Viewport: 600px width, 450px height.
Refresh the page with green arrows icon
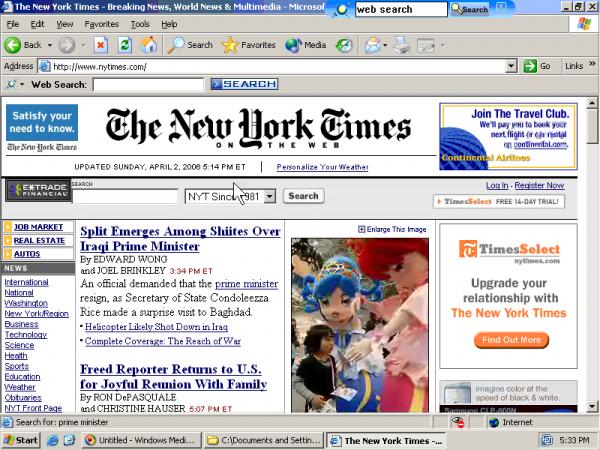coord(125,45)
